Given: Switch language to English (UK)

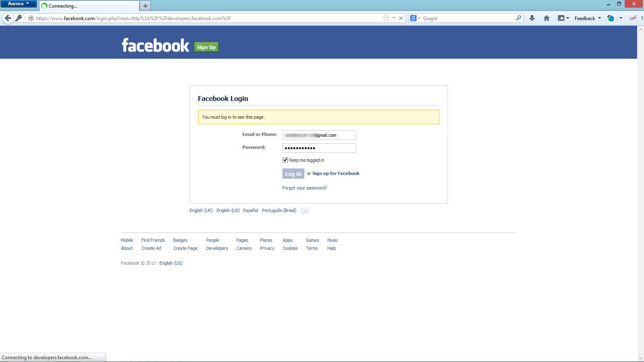Looking at the screenshot, I should (201, 210).
